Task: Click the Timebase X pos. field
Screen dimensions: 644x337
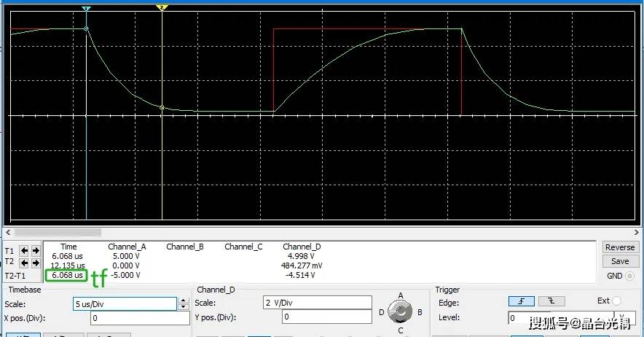Action: pyautogui.click(x=140, y=318)
